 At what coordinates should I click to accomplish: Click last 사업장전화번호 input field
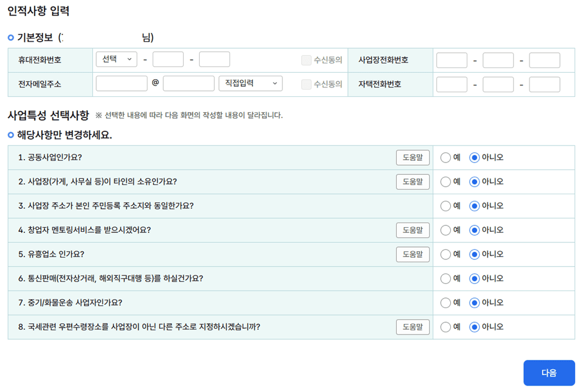[545, 60]
